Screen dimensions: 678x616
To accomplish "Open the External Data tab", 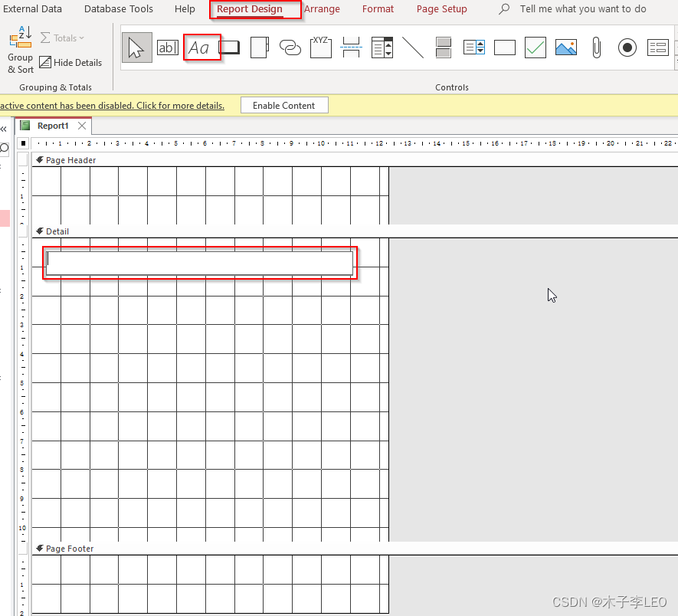I will (32, 9).
